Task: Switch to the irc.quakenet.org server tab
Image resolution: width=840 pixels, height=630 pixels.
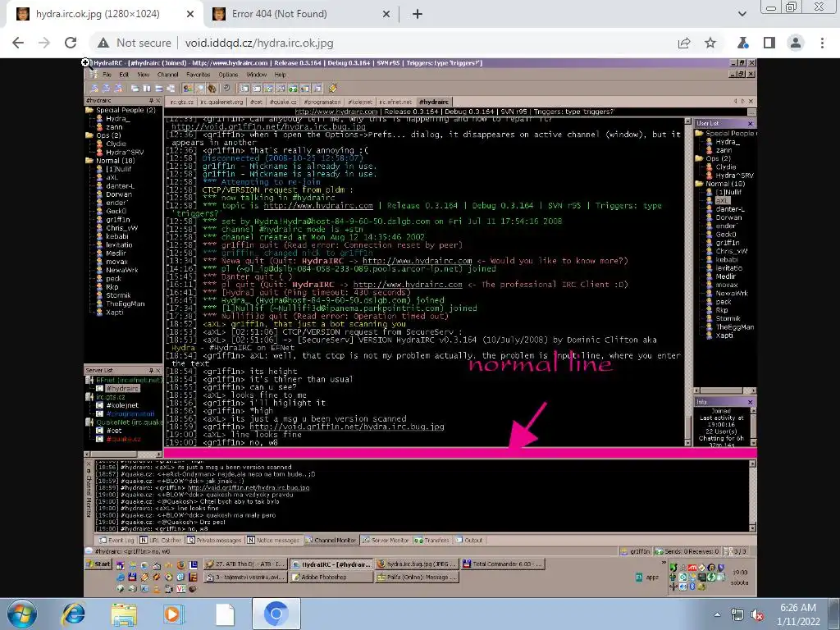Action: click(221, 102)
